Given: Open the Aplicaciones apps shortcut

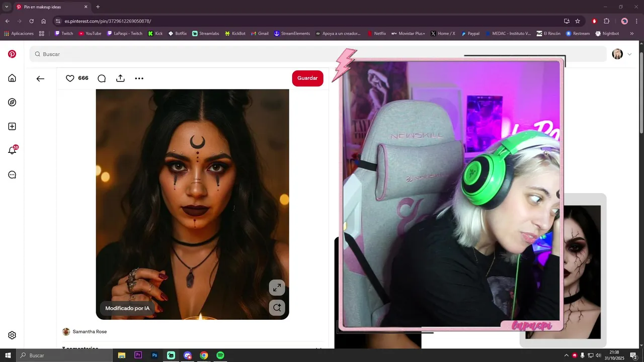Looking at the screenshot, I should [19, 34].
